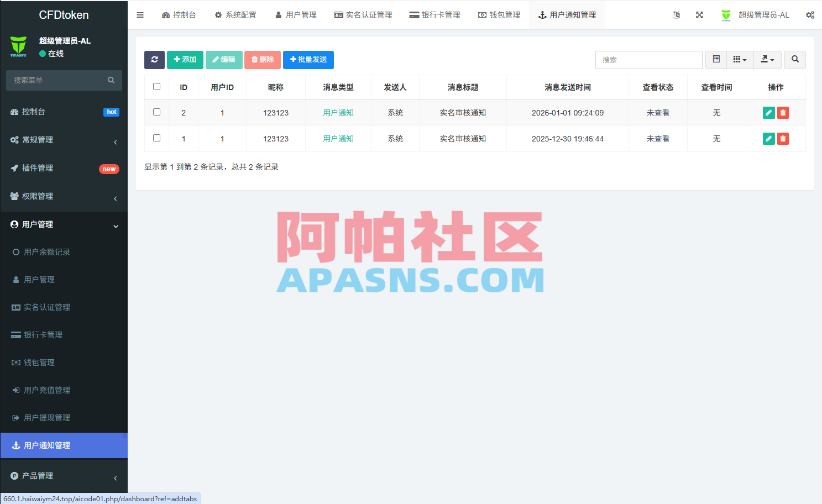Switch to the 控制台 top tab
The width and height of the screenshot is (822, 504).
pos(179,15)
